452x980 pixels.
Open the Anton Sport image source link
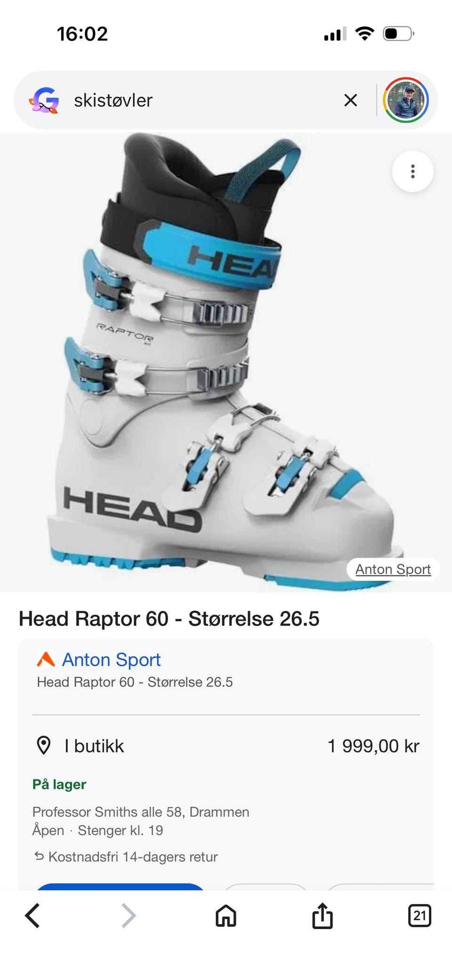393,569
